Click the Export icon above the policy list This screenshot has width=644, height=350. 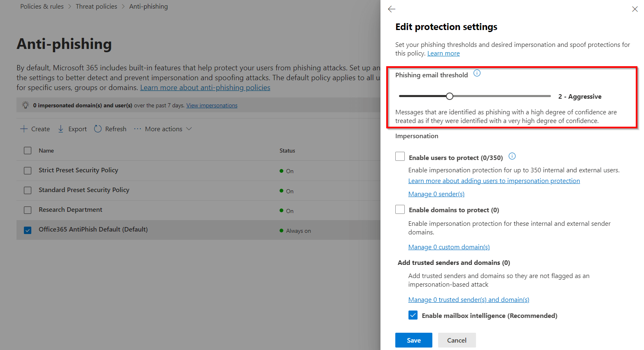pyautogui.click(x=60, y=129)
